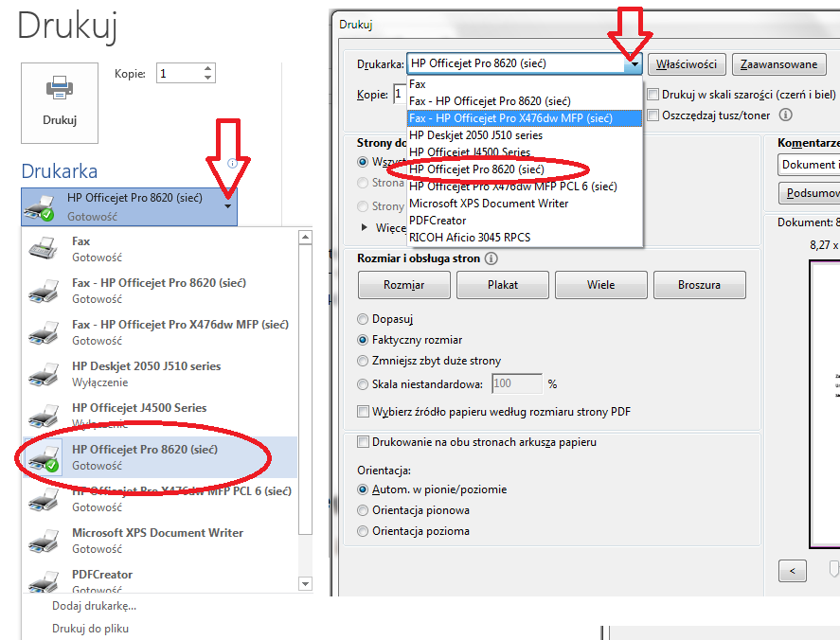Screen dimensions: 840x640
Task: Pick HP Officejet J4500 Series in Word list
Action: [160, 416]
